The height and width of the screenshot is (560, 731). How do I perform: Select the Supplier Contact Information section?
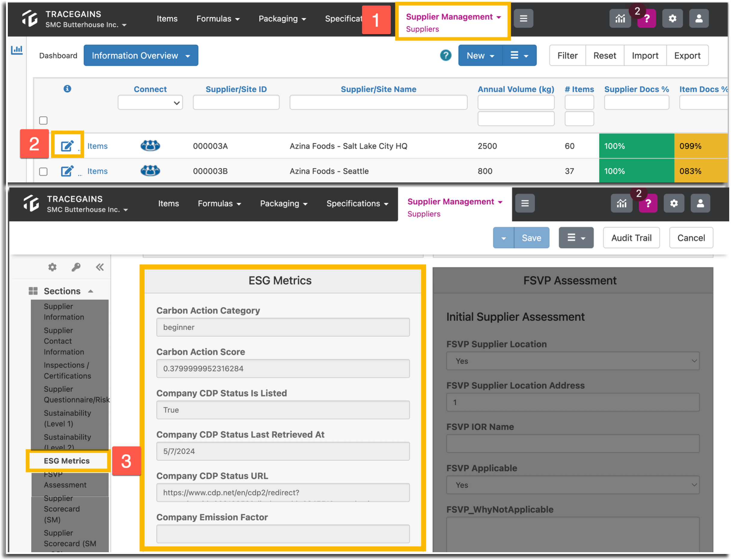tap(64, 341)
